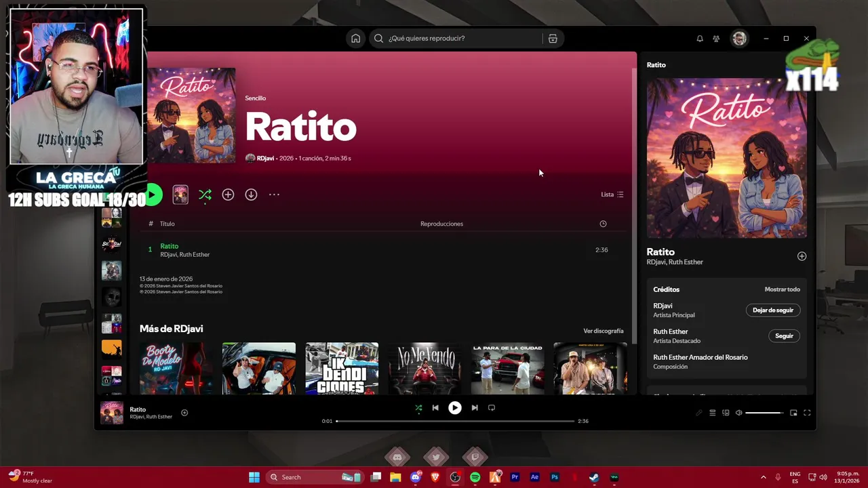The image size is (868, 488).
Task: Open Ratito title in now-playing panel
Action: pos(660,251)
